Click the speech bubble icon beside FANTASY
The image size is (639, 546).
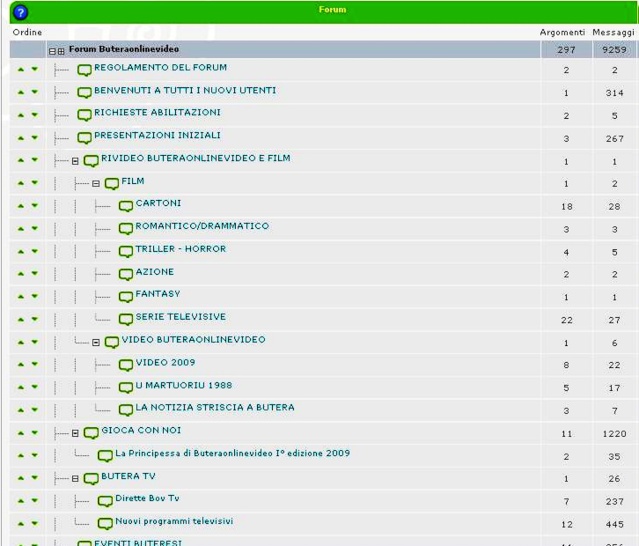point(126,297)
